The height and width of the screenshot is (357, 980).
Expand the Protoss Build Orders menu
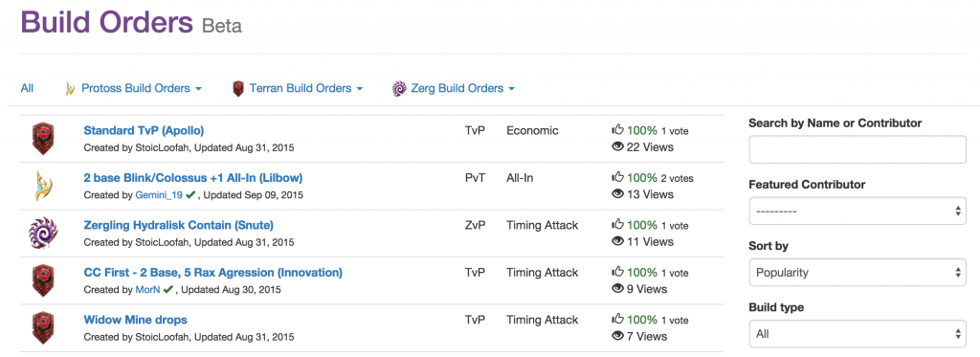[133, 88]
